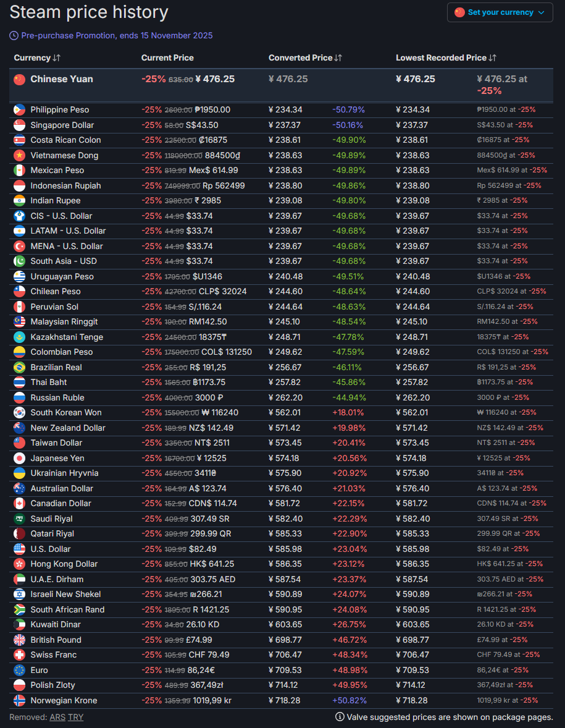565x728 pixels.
Task: Select the Peruvian Sol row name
Action: 54,307
